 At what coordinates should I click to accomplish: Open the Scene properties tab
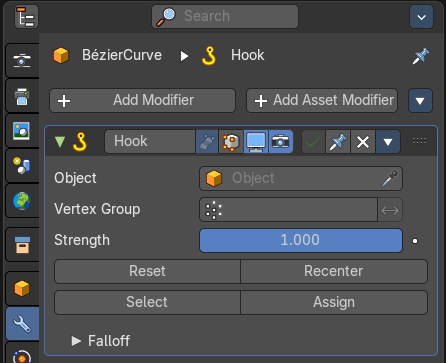coord(22,166)
